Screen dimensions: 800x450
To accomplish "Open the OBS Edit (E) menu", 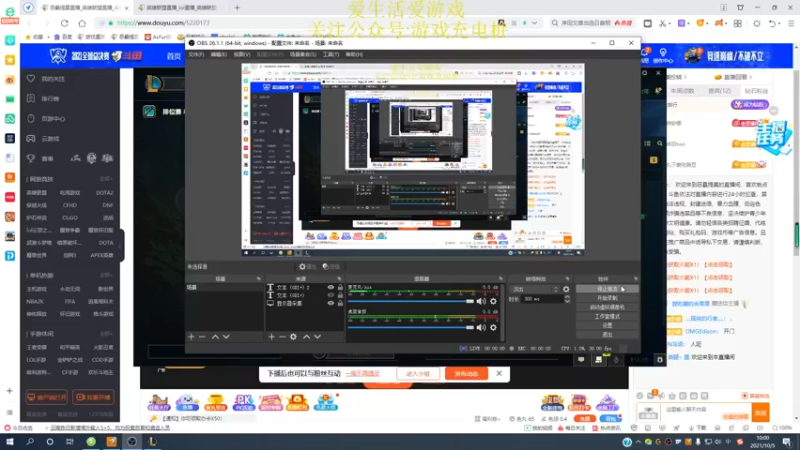I will [x=219, y=54].
